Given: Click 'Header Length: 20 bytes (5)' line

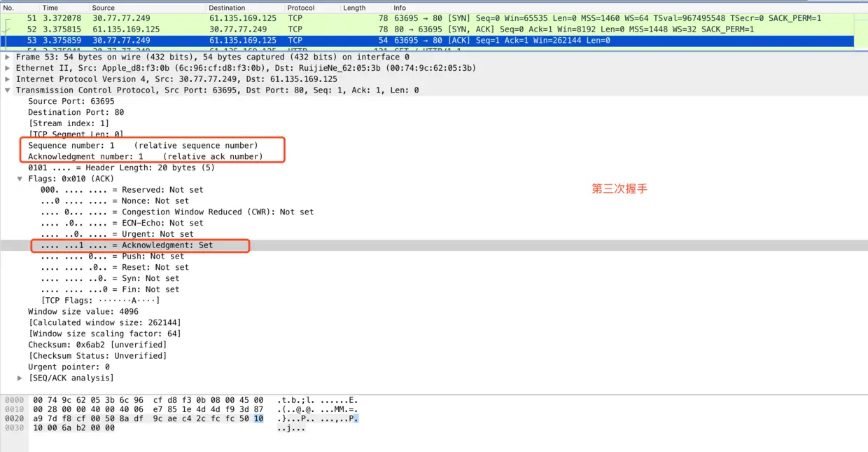Looking at the screenshot, I should pos(122,167).
